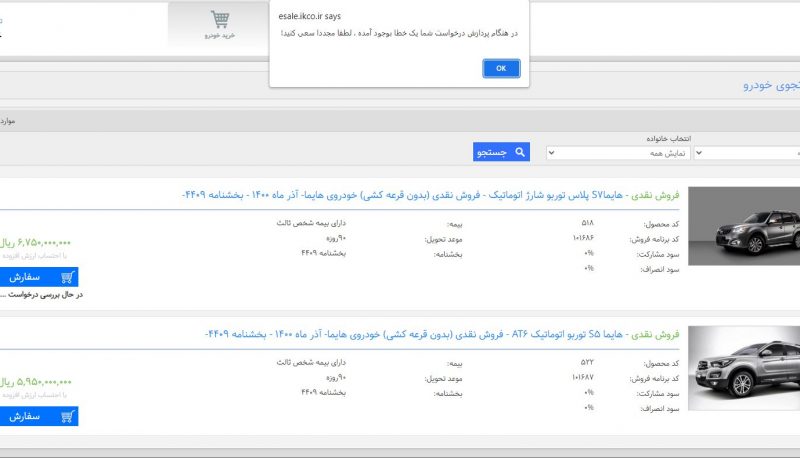800x458 pixels.
Task: Select the price ۶,۷۵۰,۰۰۰,۰۰۰ ریال
Action: coord(36,242)
